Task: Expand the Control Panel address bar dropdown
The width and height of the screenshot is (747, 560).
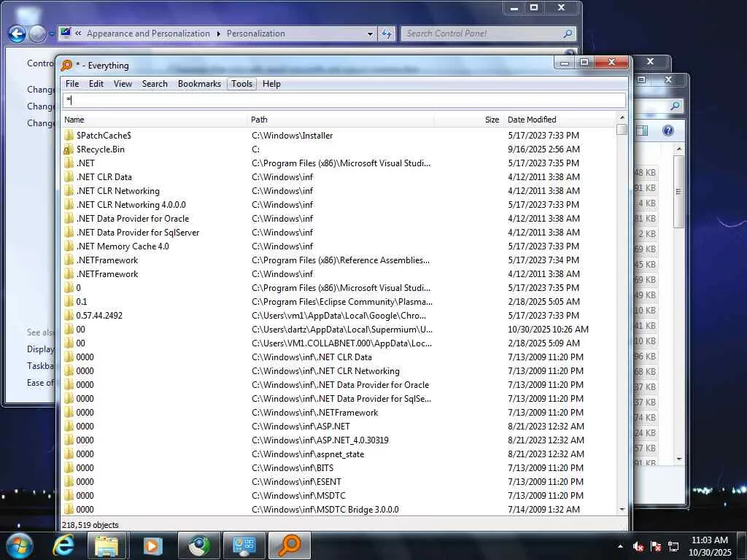Action: pos(370,34)
